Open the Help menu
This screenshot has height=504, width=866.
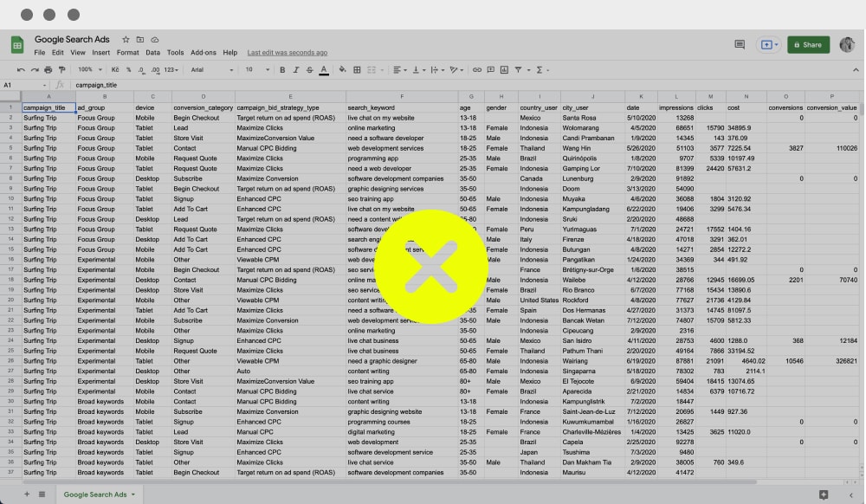point(230,53)
